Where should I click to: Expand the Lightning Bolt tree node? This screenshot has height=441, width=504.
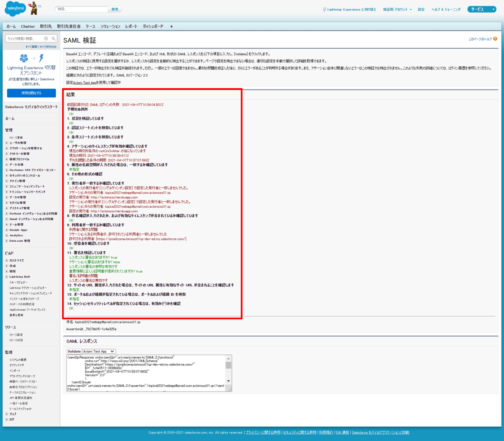pyautogui.click(x=7, y=277)
